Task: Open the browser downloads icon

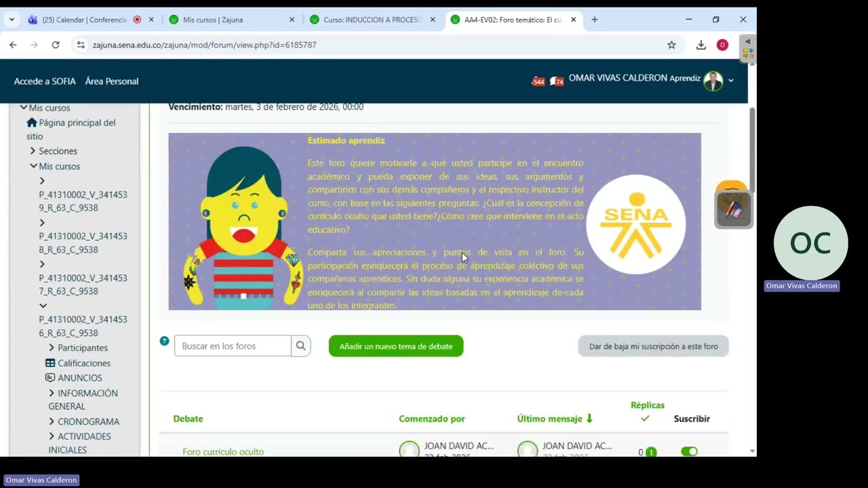Action: pyautogui.click(x=701, y=45)
